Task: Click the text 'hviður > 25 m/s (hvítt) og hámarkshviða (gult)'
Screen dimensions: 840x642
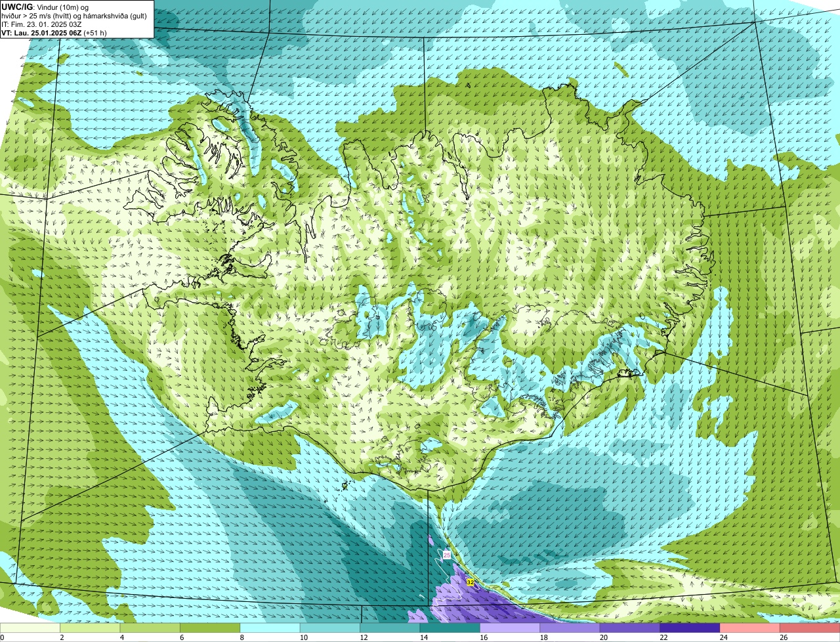Action: pyautogui.click(x=74, y=16)
